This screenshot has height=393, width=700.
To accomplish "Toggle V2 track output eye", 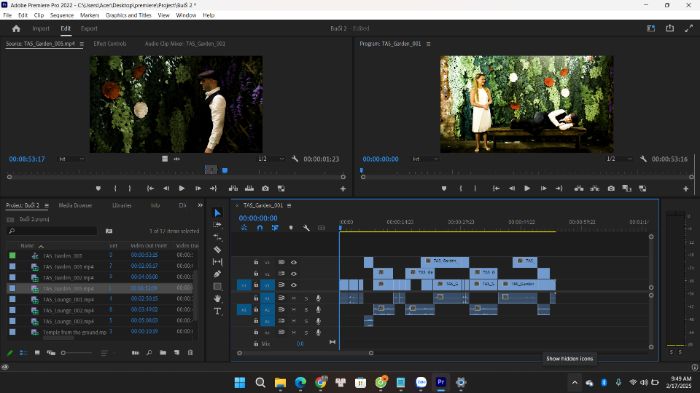I will [294, 273].
